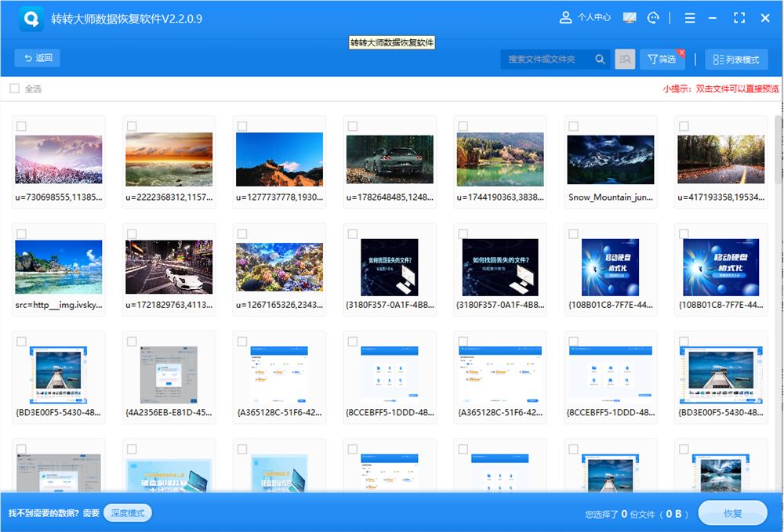Click the file name {4A2356EB-E81D-45...
This screenshot has height=532, width=784.
click(169, 413)
